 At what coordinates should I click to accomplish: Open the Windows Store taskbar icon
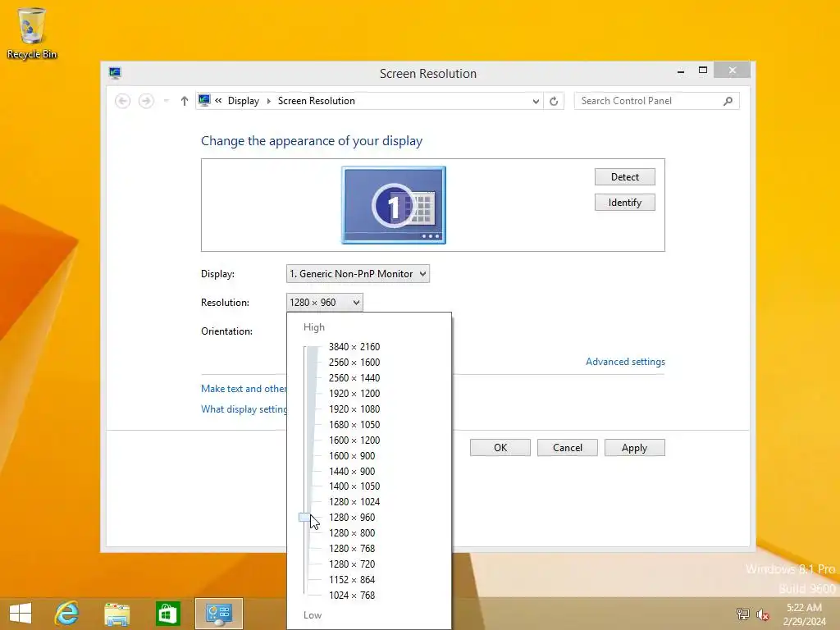coord(167,614)
